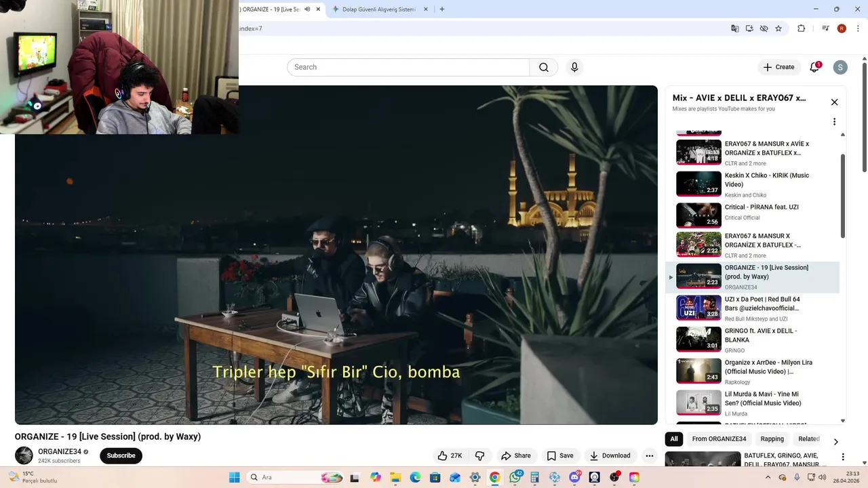Open the Chrome profile avatar R
The image size is (868, 488).
[x=842, y=28]
